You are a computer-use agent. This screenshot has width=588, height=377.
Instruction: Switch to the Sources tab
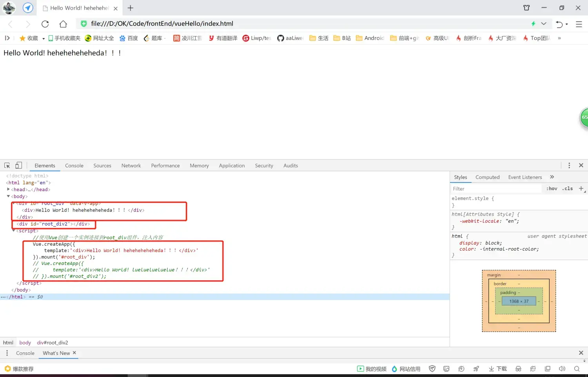click(102, 166)
